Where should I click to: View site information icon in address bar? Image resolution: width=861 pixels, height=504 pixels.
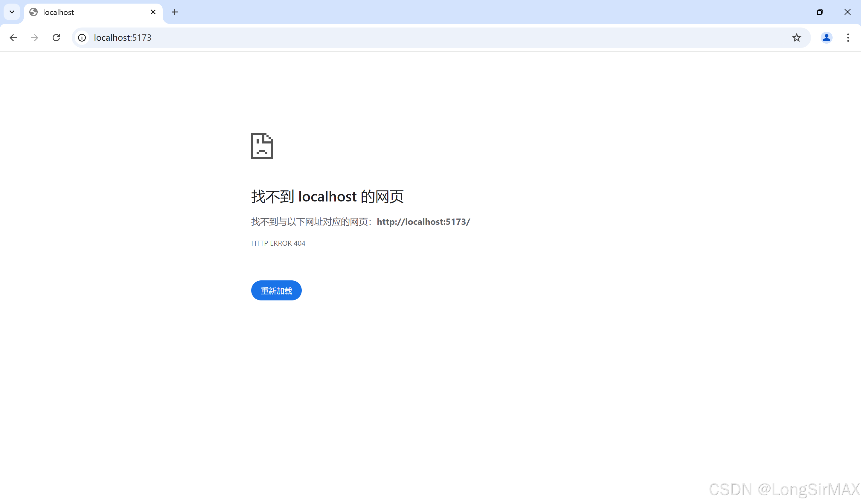click(82, 38)
